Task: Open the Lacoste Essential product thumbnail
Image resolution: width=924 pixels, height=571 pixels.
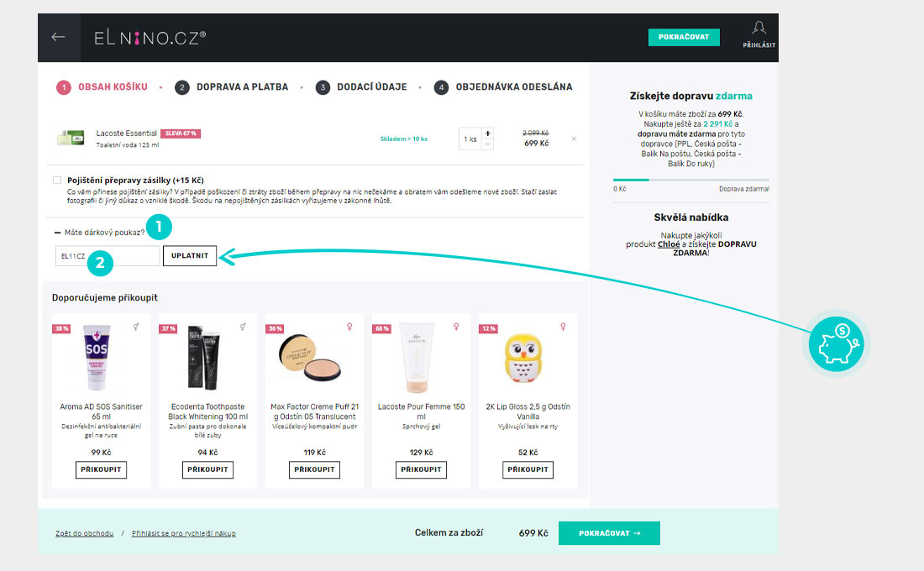Action: 71,138
